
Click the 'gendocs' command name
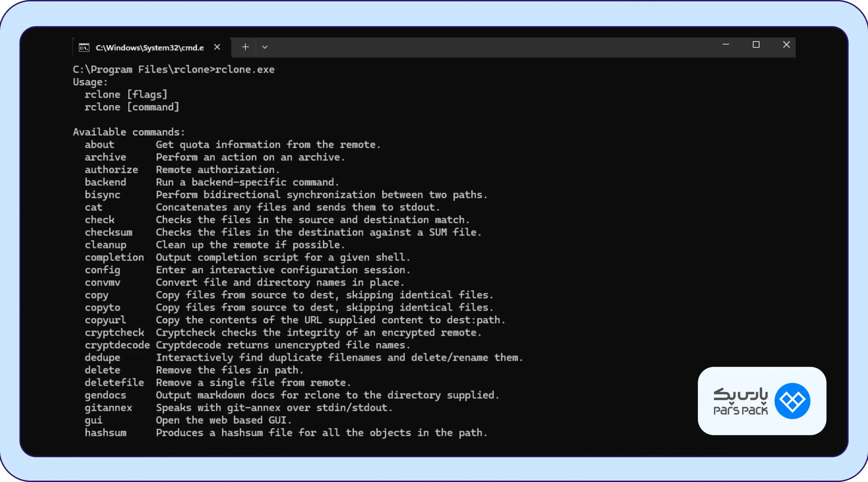click(x=105, y=395)
